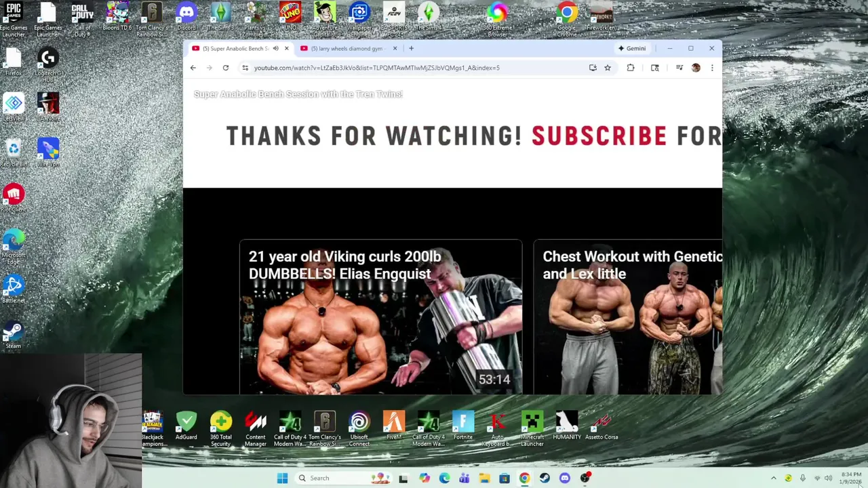868x488 pixels.
Task: Play 21 year old Viking curls video
Action: [380, 317]
